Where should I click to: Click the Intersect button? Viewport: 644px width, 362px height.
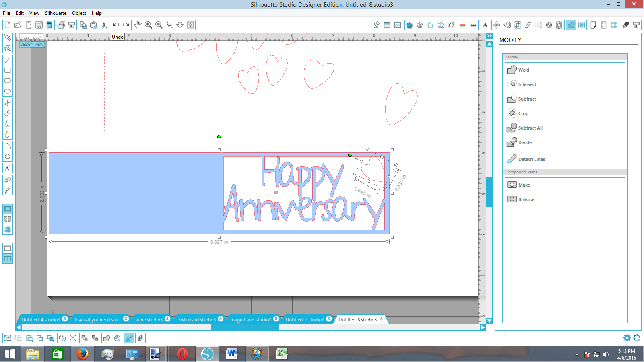pos(565,84)
